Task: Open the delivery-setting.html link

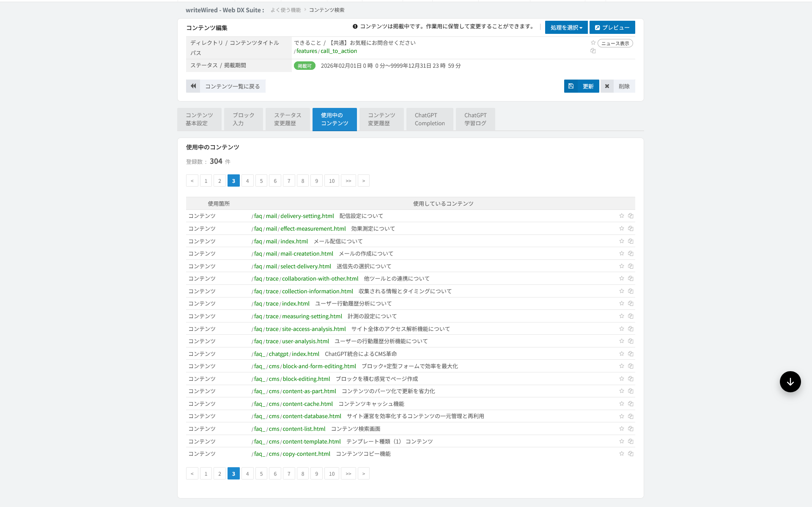Action: [307, 216]
